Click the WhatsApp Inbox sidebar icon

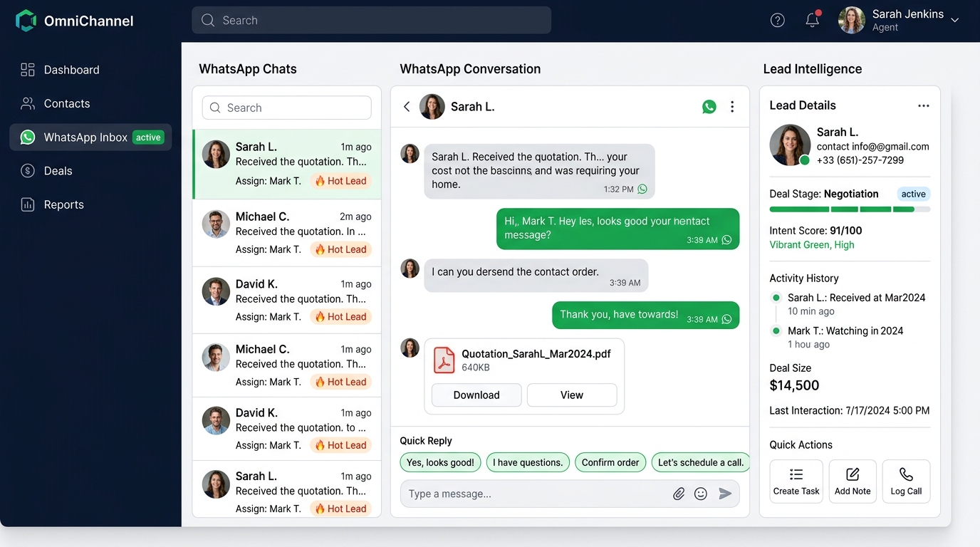tap(28, 137)
